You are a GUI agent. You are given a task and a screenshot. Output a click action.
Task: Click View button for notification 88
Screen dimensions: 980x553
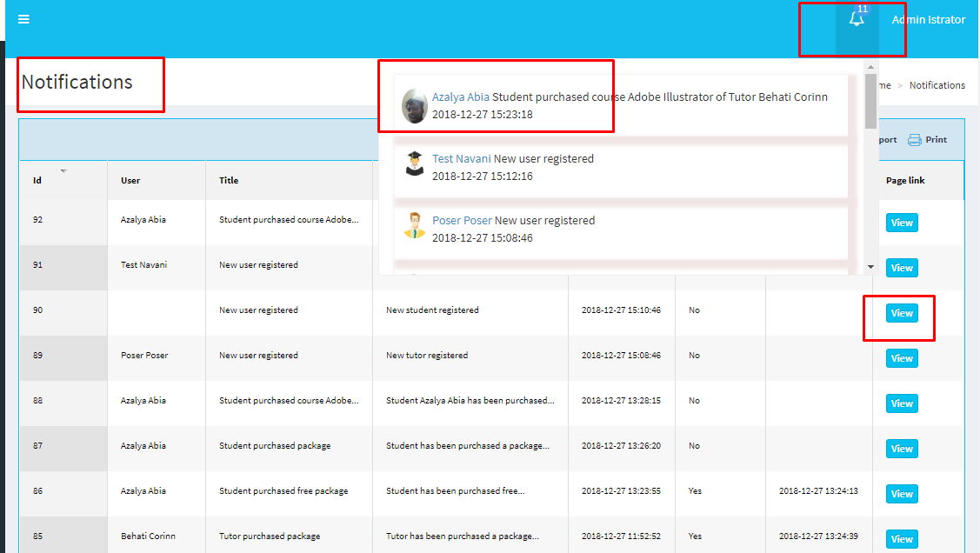click(x=902, y=403)
